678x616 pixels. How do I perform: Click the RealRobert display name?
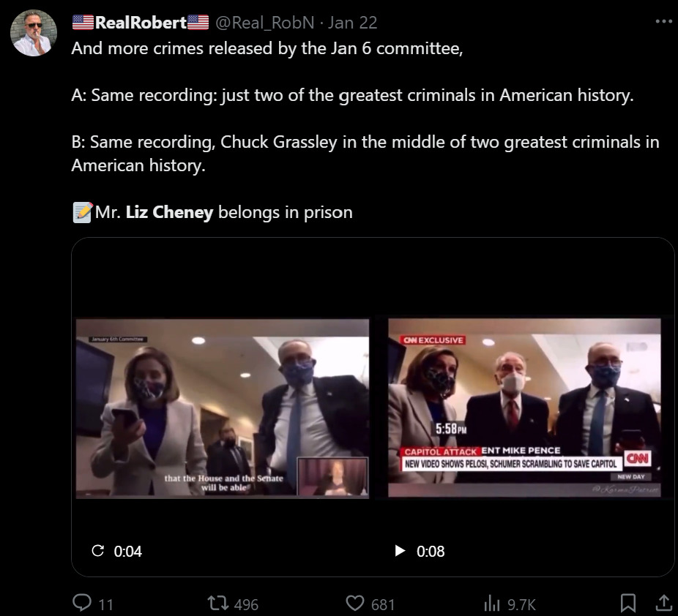(141, 23)
